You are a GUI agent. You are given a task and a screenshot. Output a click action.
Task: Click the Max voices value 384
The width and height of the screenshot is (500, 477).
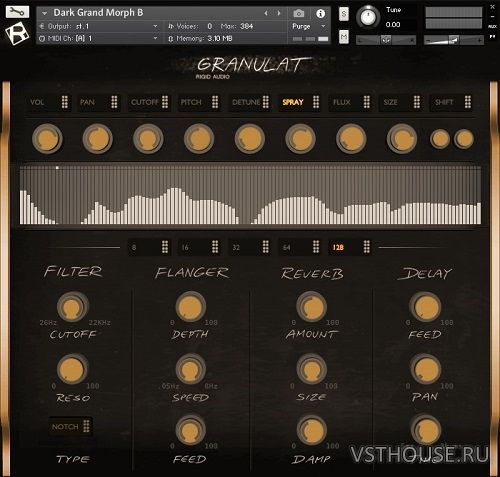click(246, 26)
